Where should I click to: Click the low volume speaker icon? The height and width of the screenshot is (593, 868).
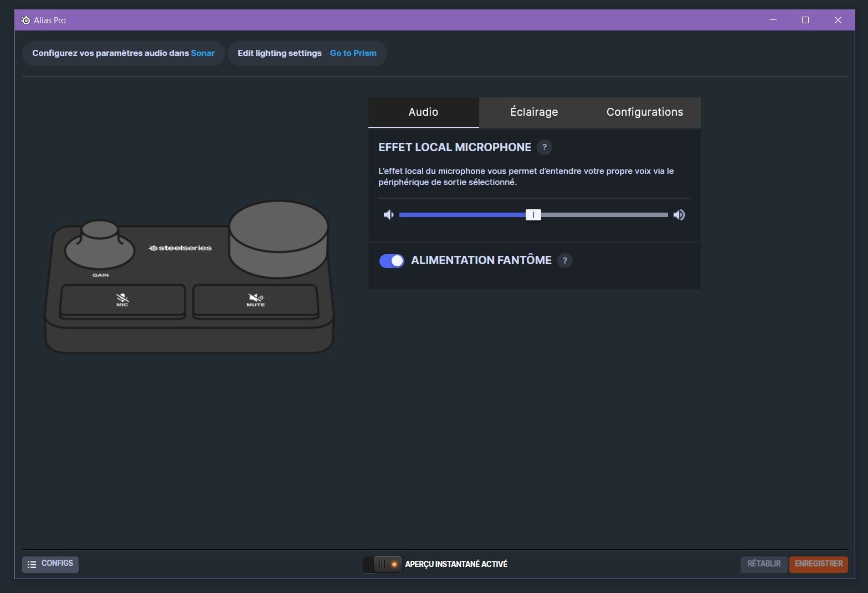coord(389,215)
